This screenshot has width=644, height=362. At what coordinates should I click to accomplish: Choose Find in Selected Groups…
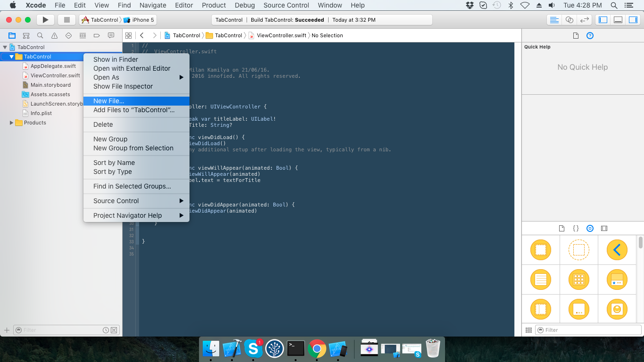point(136,186)
